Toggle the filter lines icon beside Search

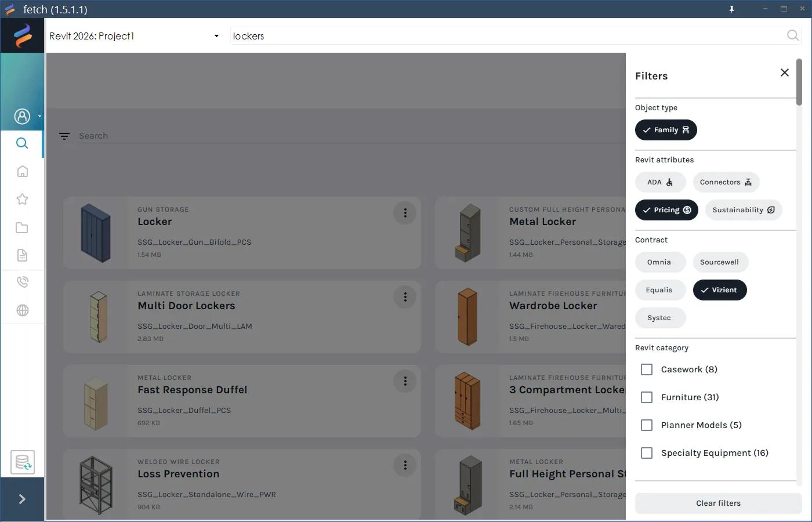pyautogui.click(x=64, y=136)
